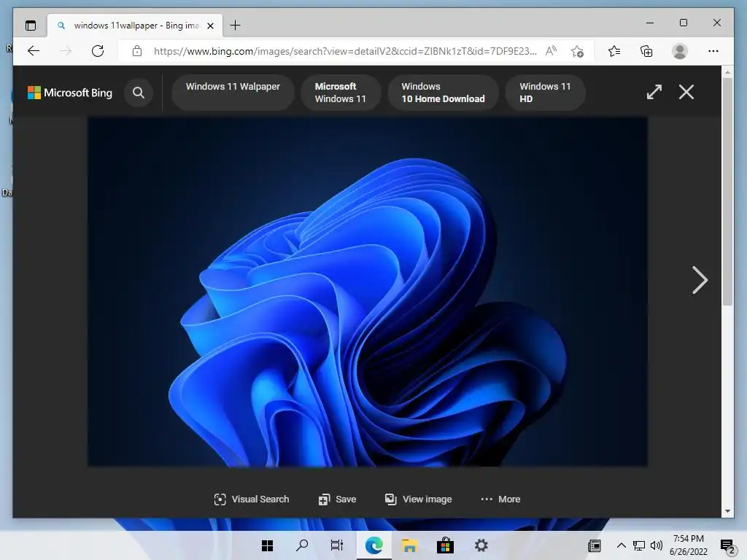Click the scrollbar up arrow
The image size is (747, 560).
coord(727,72)
